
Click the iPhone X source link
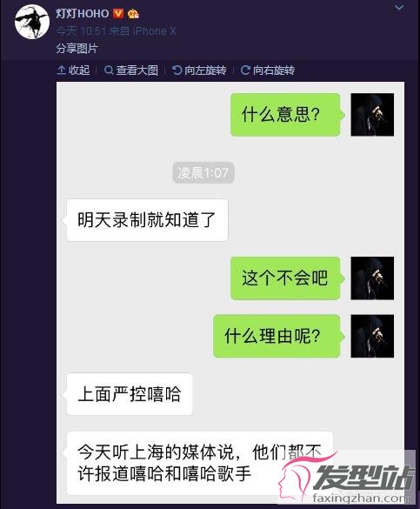tap(155, 31)
